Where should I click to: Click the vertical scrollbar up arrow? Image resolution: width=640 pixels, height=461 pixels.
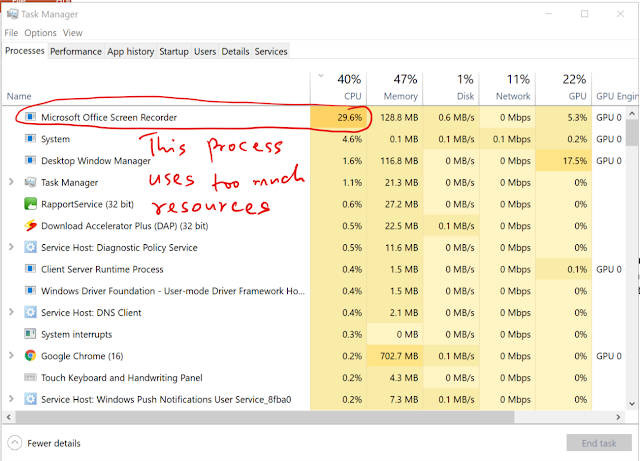click(632, 113)
